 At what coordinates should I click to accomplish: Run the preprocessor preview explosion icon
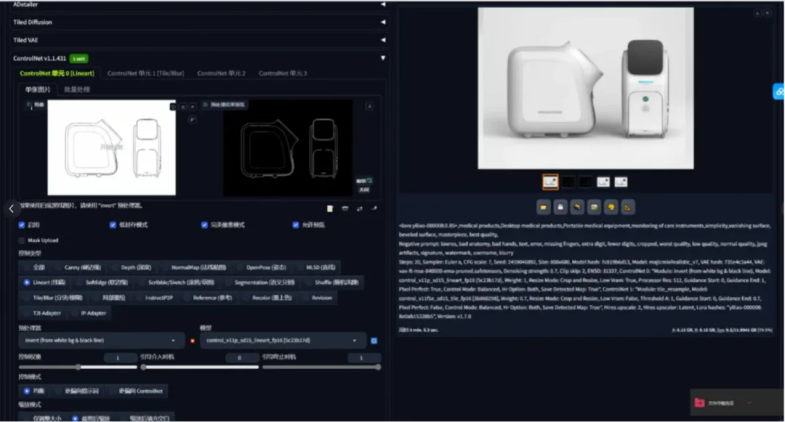click(192, 341)
